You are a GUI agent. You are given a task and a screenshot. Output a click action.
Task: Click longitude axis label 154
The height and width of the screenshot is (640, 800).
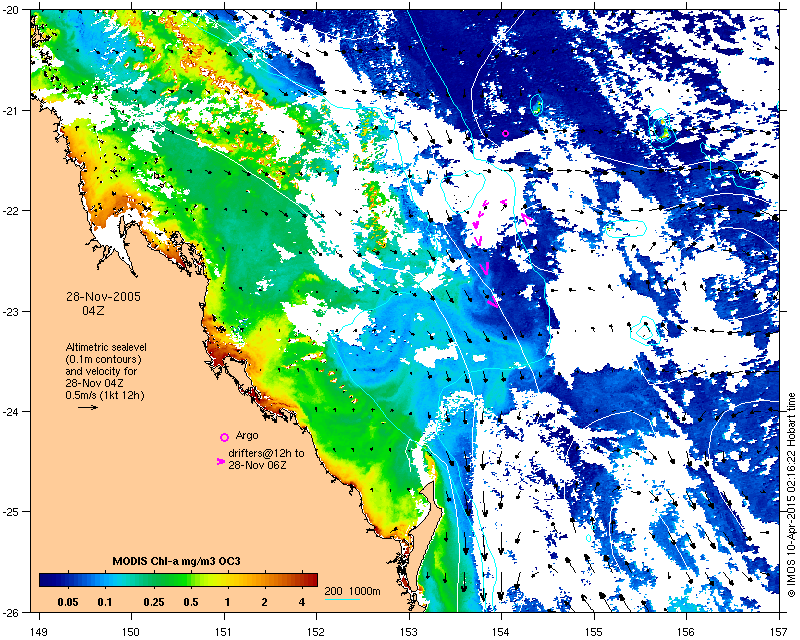(501, 631)
